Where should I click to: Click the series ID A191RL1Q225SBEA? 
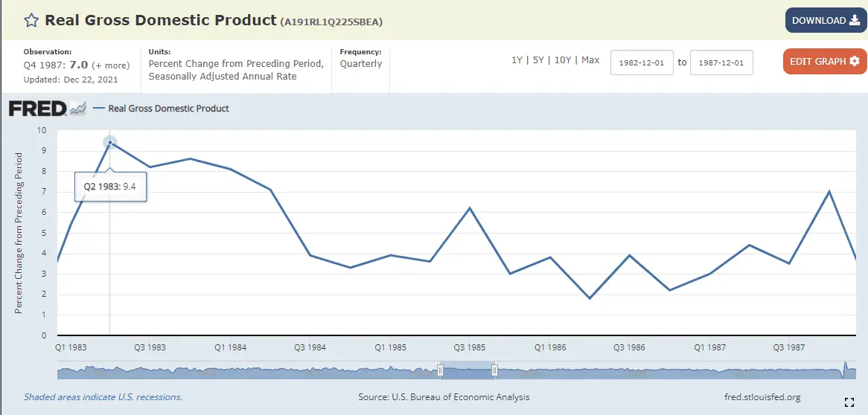(331, 22)
